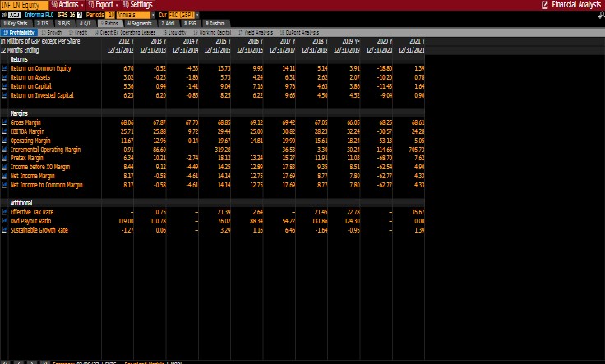
Task: Click the Gross Margin row label
Action: click(25, 122)
